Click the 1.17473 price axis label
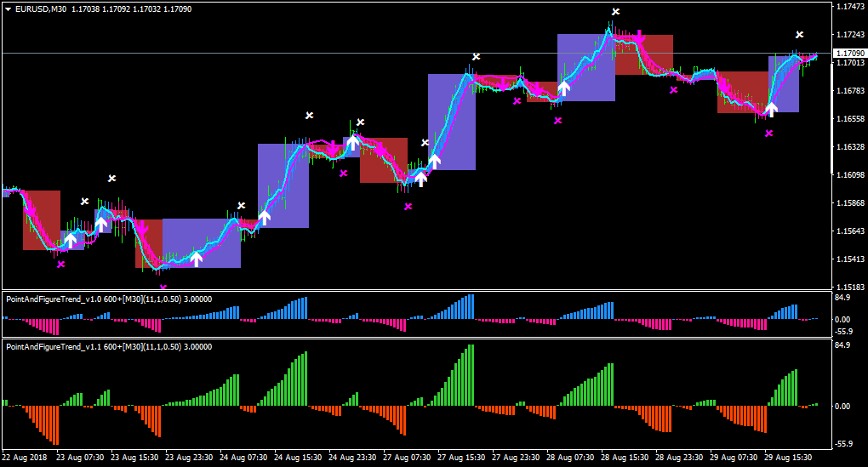868x467 pixels. click(850, 7)
